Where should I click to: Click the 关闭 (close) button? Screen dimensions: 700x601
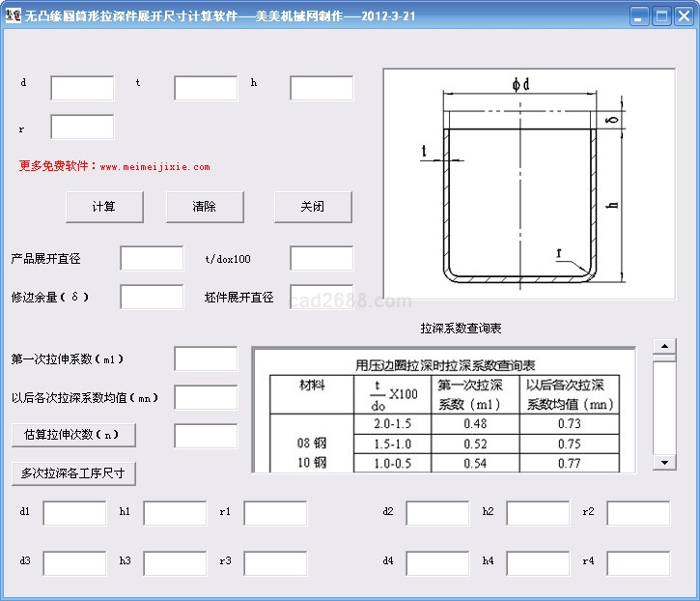(312, 207)
